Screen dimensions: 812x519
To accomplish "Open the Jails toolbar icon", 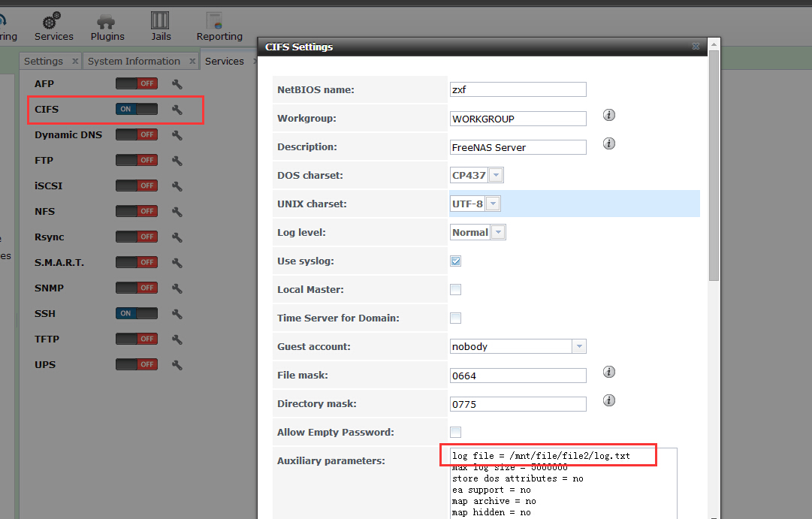I will coord(161,27).
